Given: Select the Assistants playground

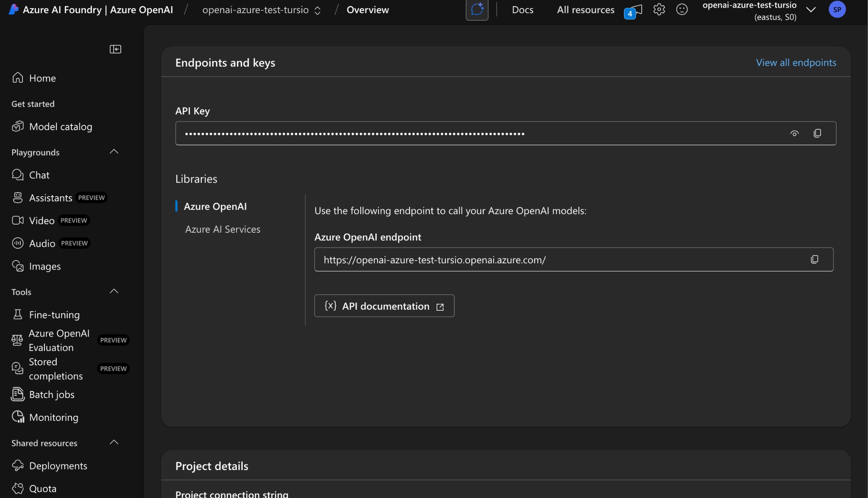Looking at the screenshot, I should [50, 198].
